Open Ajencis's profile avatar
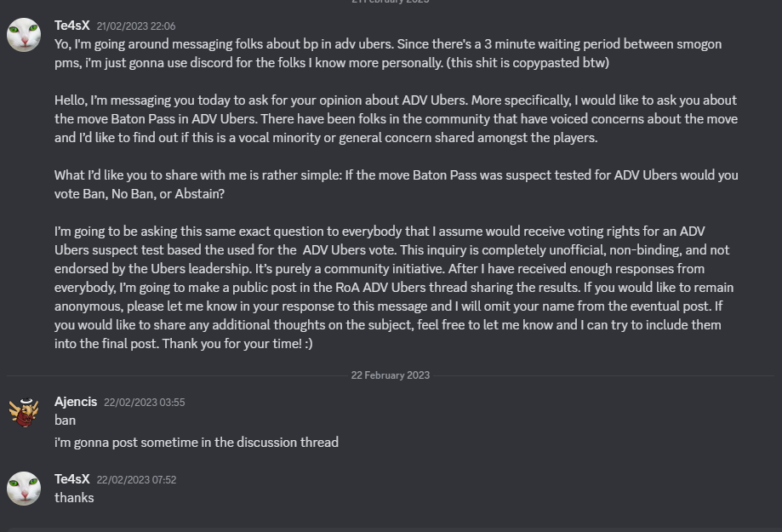The image size is (782, 532). point(24,412)
